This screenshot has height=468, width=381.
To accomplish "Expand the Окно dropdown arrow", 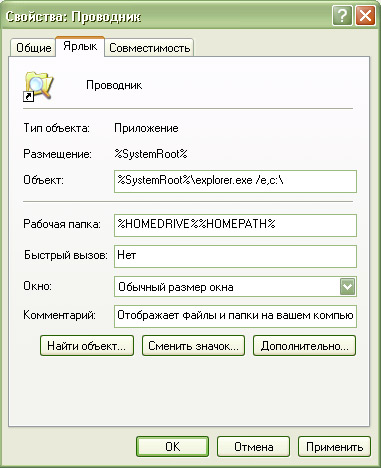I will point(347,287).
